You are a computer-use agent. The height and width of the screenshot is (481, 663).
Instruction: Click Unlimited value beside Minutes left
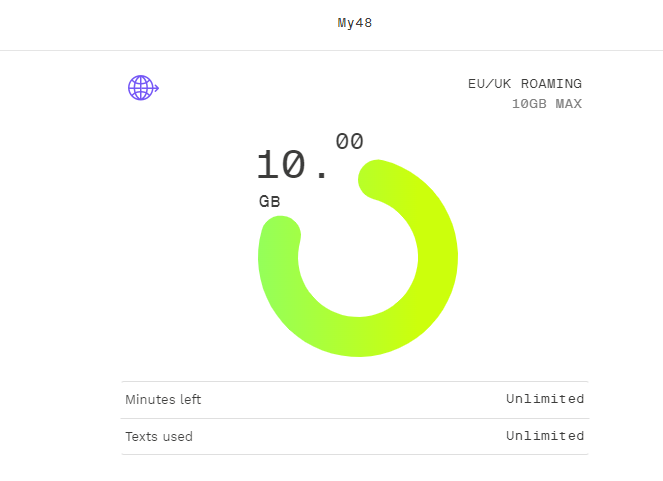point(544,399)
